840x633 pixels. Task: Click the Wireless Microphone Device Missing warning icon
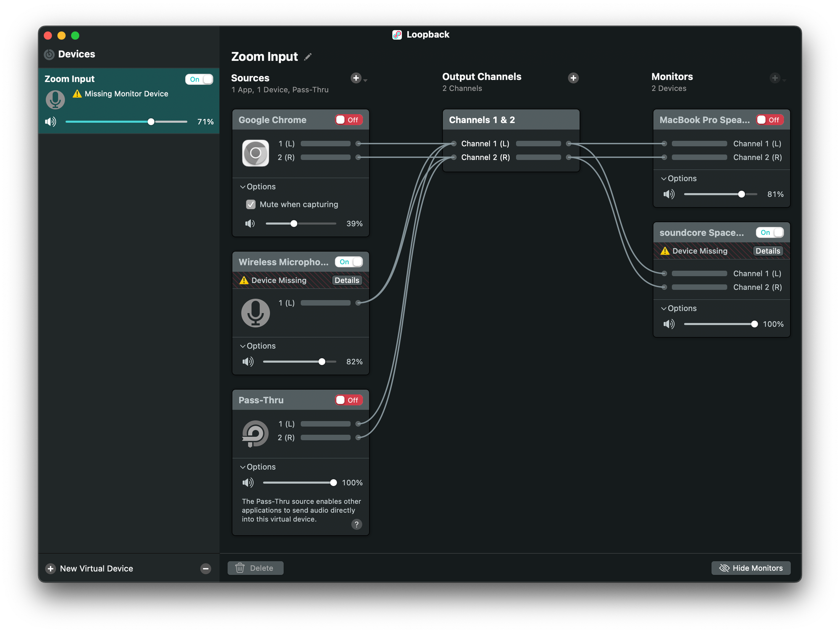click(244, 280)
